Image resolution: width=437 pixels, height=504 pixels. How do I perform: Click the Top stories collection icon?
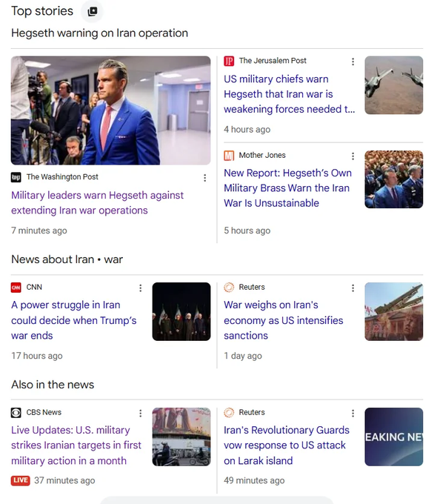pos(93,12)
